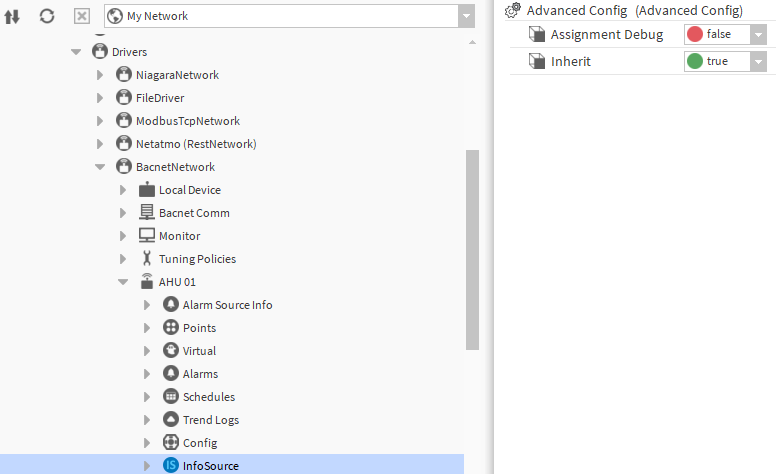Click the nav tree vertical scrollbar

472,250
